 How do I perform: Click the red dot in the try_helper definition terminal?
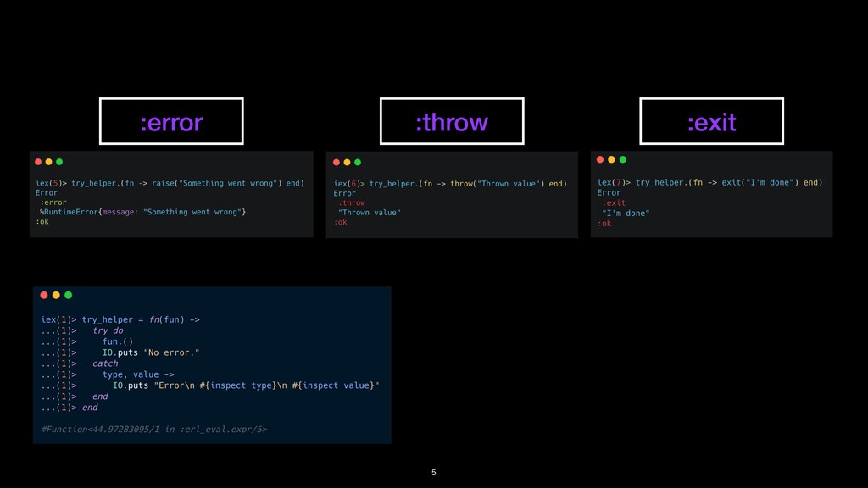[x=44, y=295]
